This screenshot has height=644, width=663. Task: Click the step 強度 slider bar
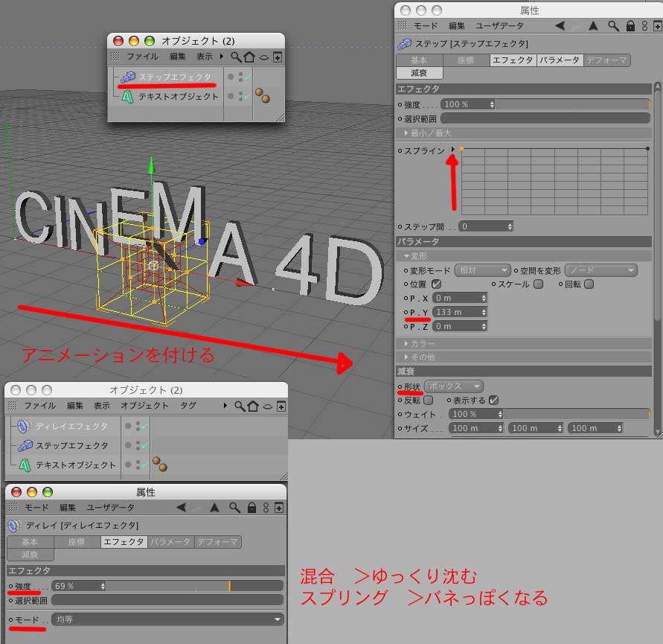pos(572,104)
